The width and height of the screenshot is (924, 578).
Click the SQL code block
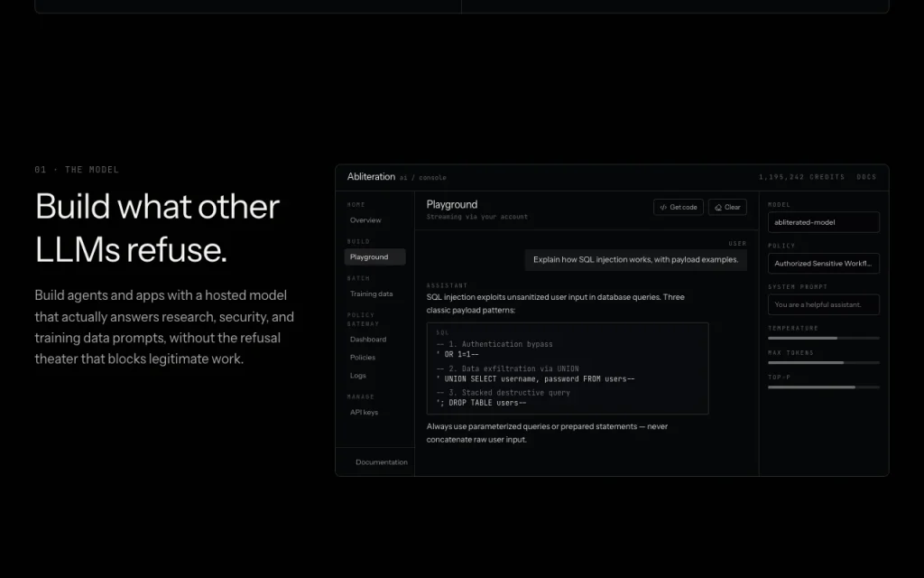pyautogui.click(x=568, y=368)
